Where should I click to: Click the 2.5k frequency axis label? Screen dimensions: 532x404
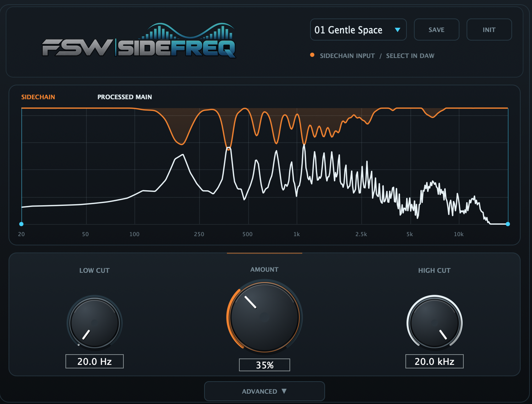tap(361, 234)
